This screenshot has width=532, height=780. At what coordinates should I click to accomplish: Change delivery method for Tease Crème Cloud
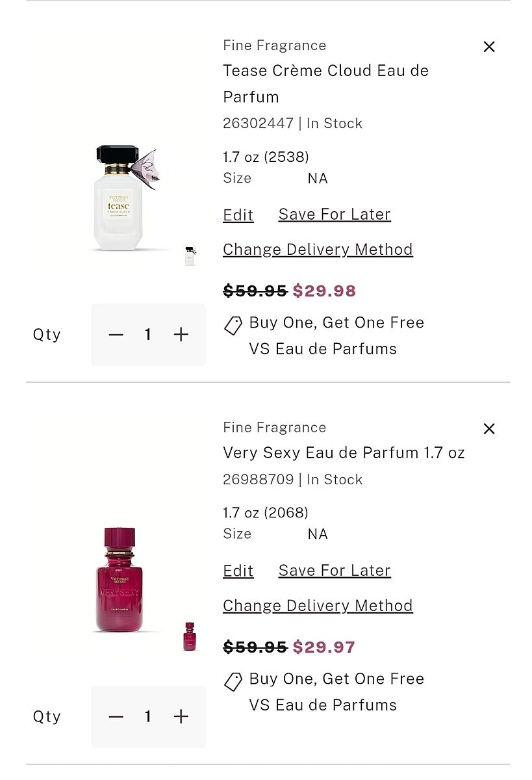click(x=318, y=250)
